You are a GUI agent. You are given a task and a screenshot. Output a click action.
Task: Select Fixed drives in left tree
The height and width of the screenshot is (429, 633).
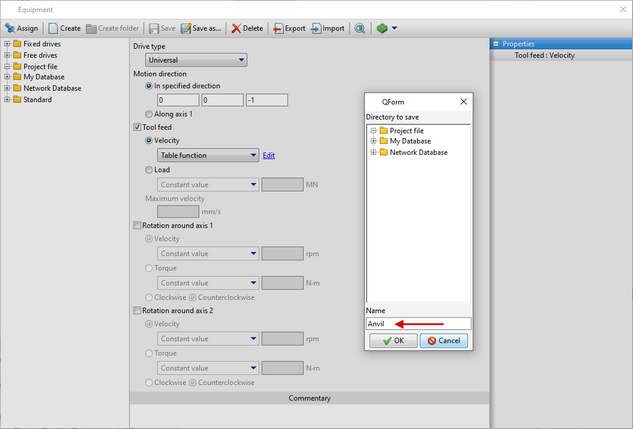(44, 44)
